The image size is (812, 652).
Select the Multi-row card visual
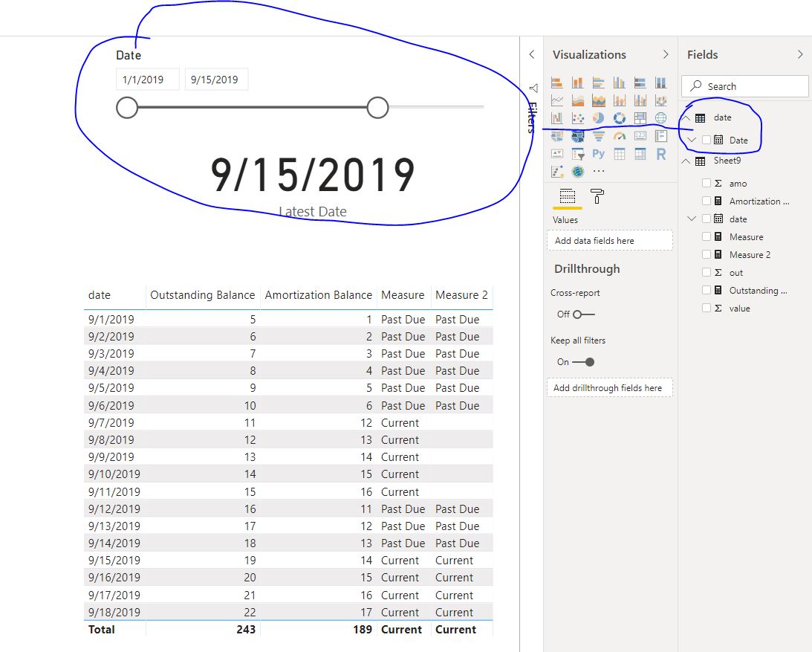pos(660,136)
